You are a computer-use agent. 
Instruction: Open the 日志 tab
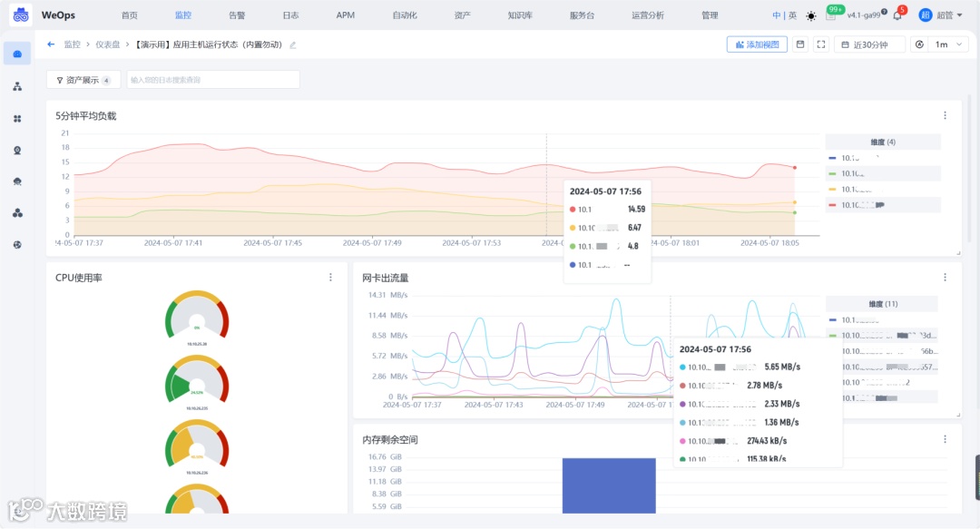[290, 15]
